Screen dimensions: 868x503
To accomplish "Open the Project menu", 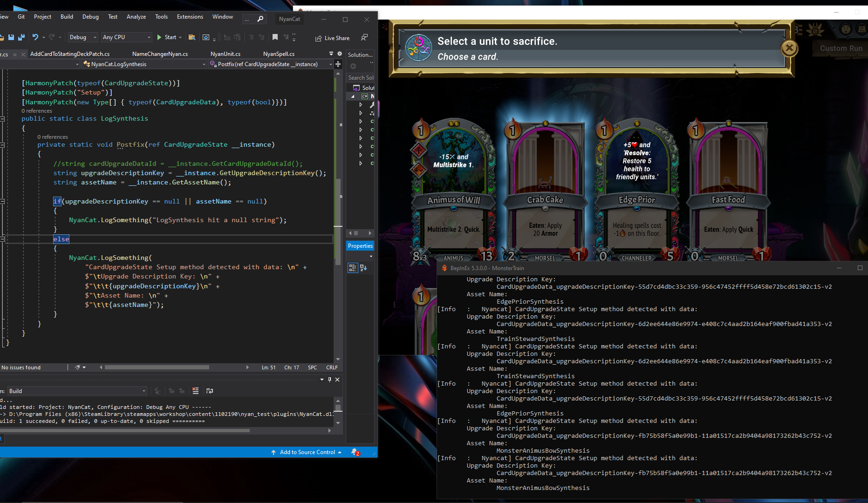I will pos(42,17).
